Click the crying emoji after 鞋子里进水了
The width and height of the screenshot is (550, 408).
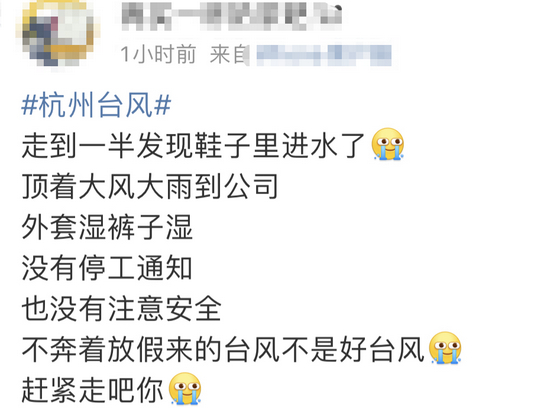(388, 144)
